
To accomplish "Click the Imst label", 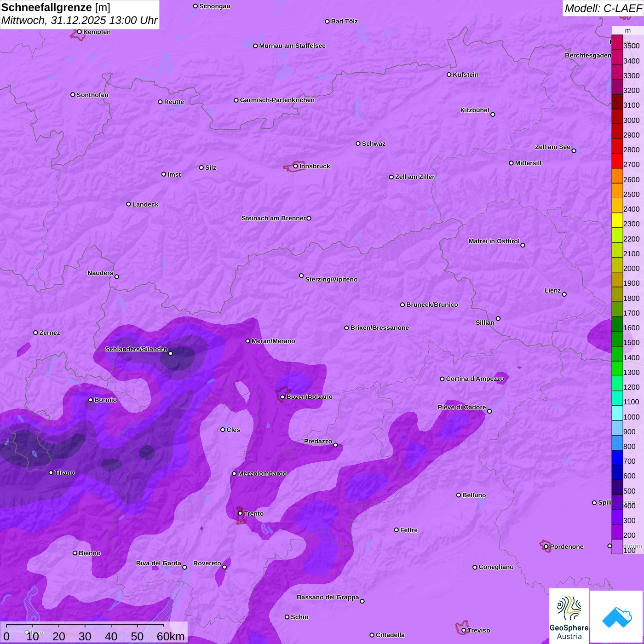I will point(174,174).
